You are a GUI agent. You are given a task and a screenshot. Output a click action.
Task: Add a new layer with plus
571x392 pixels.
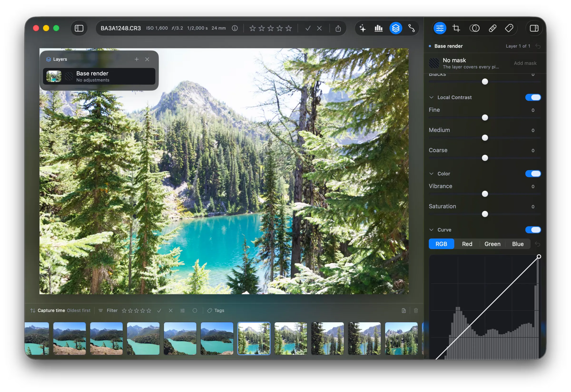137,59
